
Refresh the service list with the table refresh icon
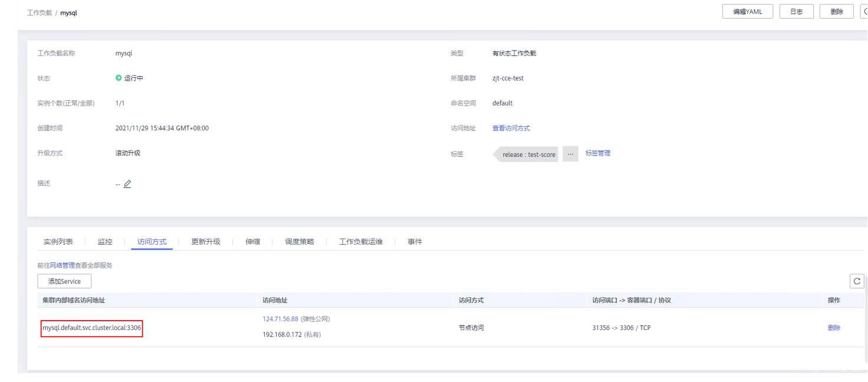pos(857,281)
